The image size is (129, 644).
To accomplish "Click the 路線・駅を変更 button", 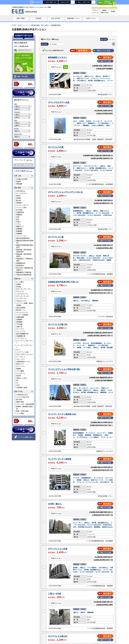I will click(x=24, y=77).
